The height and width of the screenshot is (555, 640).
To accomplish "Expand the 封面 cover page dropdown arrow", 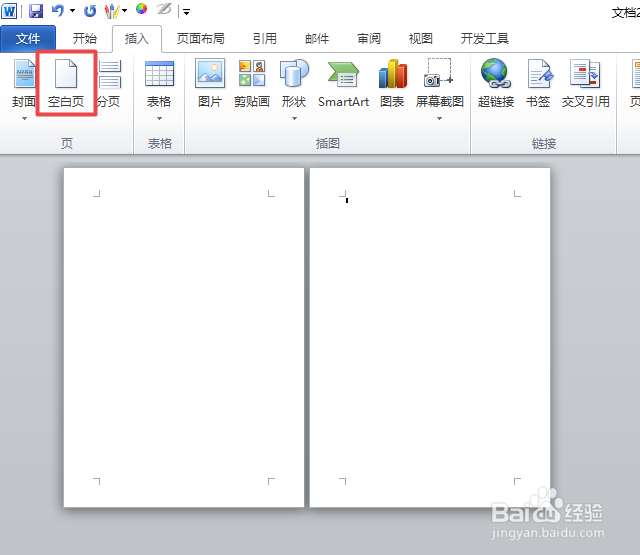I will coord(24,118).
